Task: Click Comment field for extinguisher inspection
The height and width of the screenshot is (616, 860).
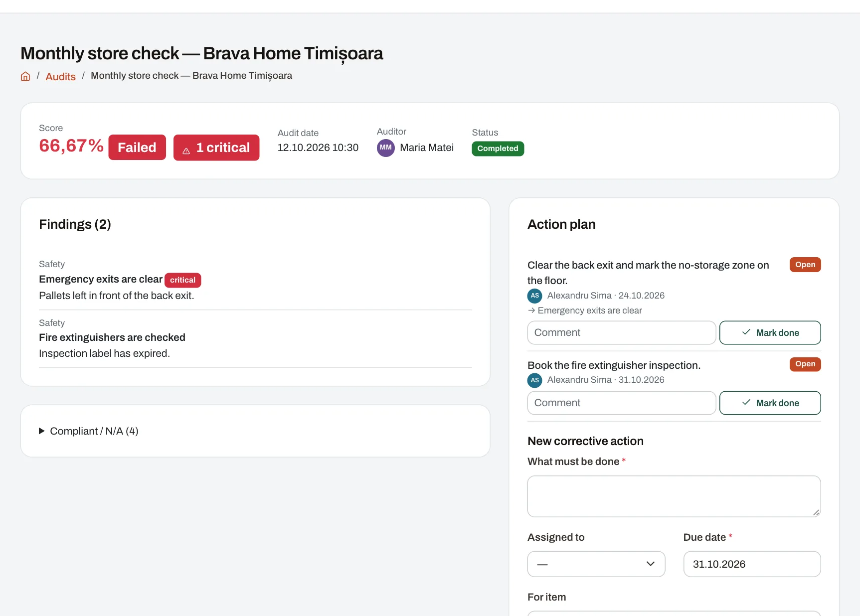Action: point(621,403)
